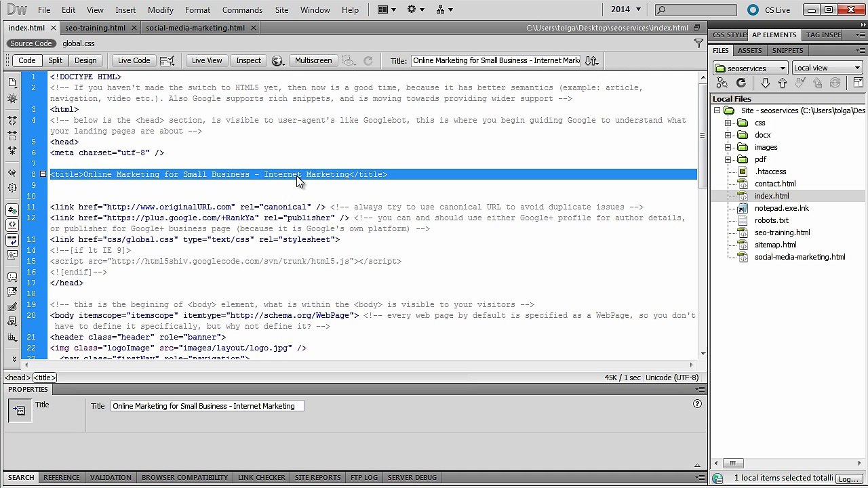Screen dimensions: 868x488
Task: Toggle Syntax Error Alerts icon
Action: [x=12, y=255]
